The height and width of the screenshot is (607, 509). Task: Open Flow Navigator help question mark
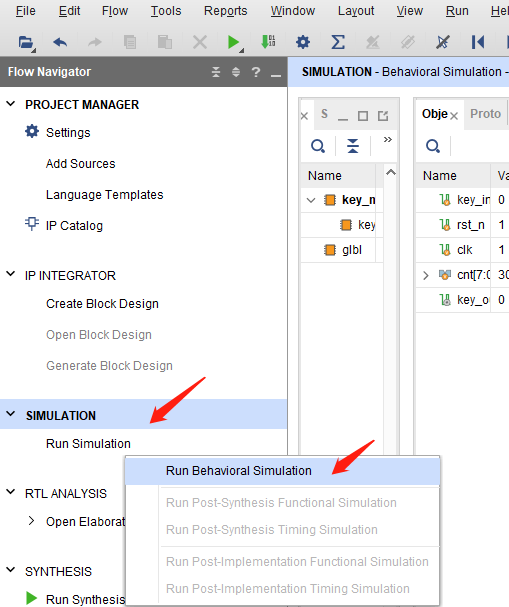click(x=255, y=72)
